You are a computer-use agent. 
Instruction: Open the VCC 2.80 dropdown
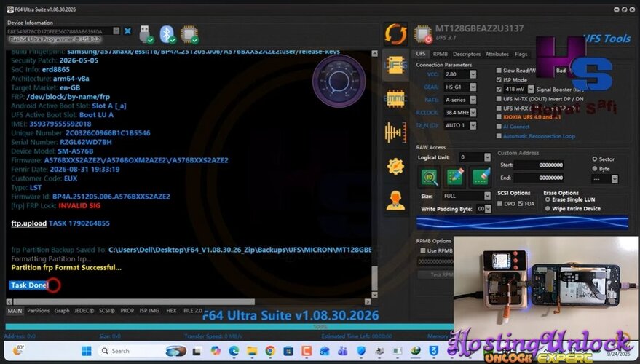[473, 74]
